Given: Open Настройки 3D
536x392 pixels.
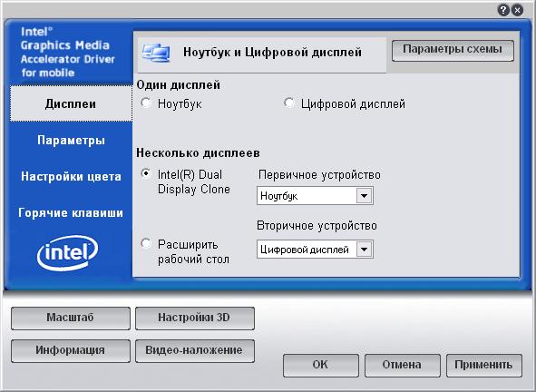Looking at the screenshot, I should click(x=195, y=318).
